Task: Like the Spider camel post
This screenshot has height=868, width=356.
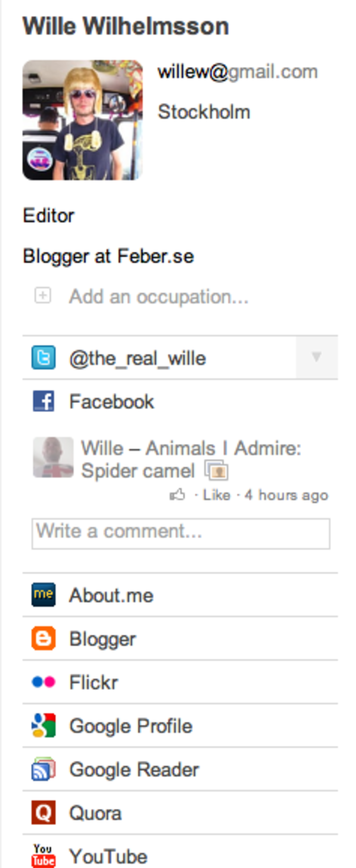Action: (x=217, y=495)
